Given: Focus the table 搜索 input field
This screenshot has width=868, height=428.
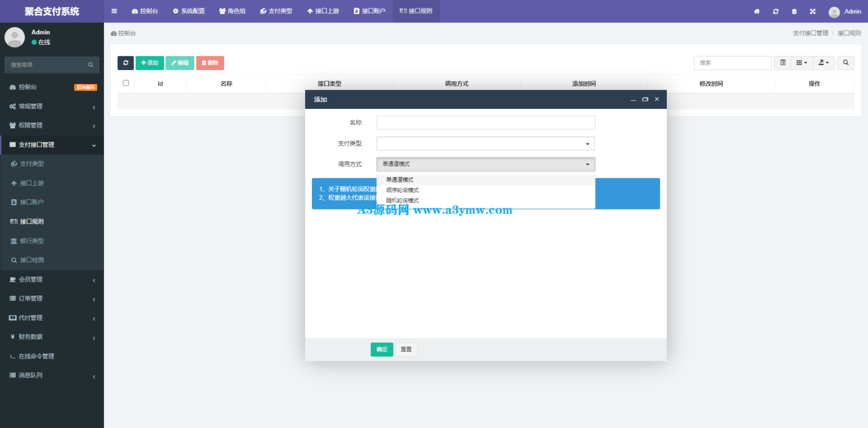Looking at the screenshot, I should (732, 63).
